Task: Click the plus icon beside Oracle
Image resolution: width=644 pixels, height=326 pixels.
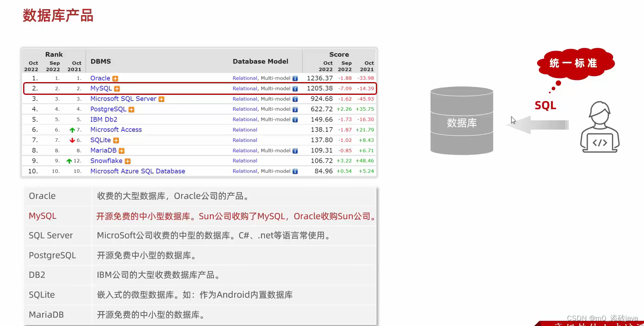Action: pyautogui.click(x=115, y=79)
